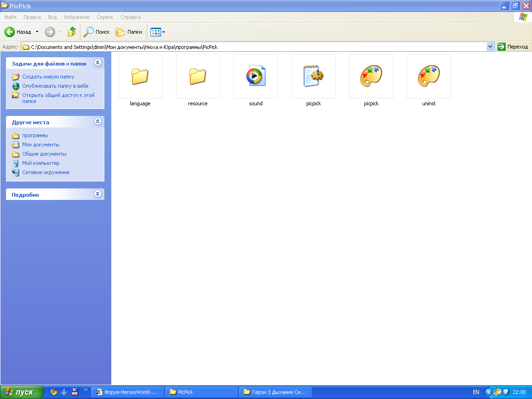Viewport: 532px width, 399px height.
Task: Select the resource folder icon
Action: 198,76
